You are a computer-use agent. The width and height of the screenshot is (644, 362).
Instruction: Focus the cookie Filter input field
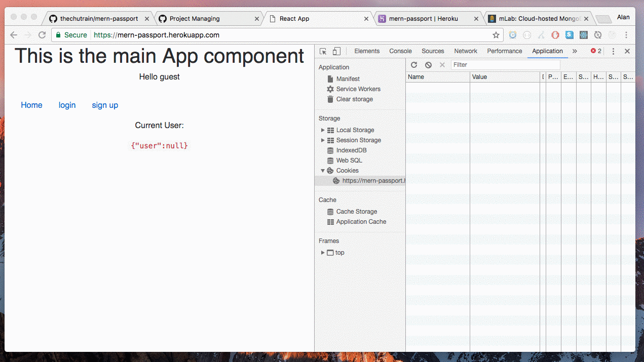[x=506, y=65]
